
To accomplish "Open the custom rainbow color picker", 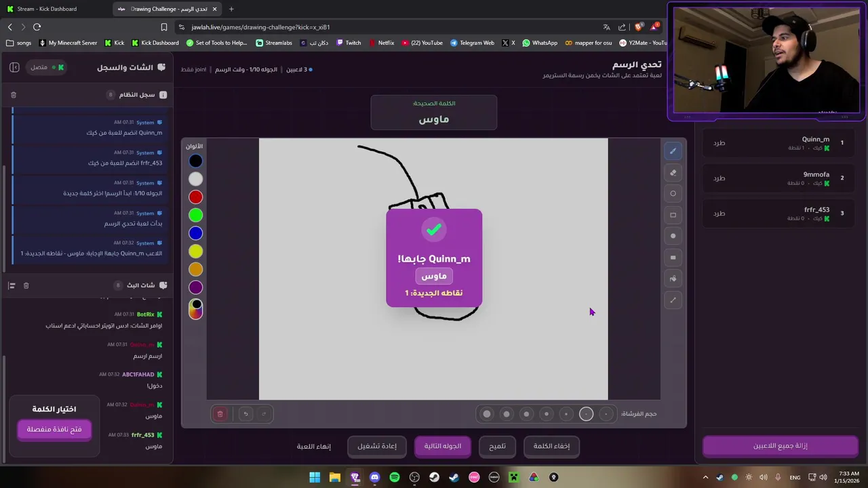I will point(195,309).
